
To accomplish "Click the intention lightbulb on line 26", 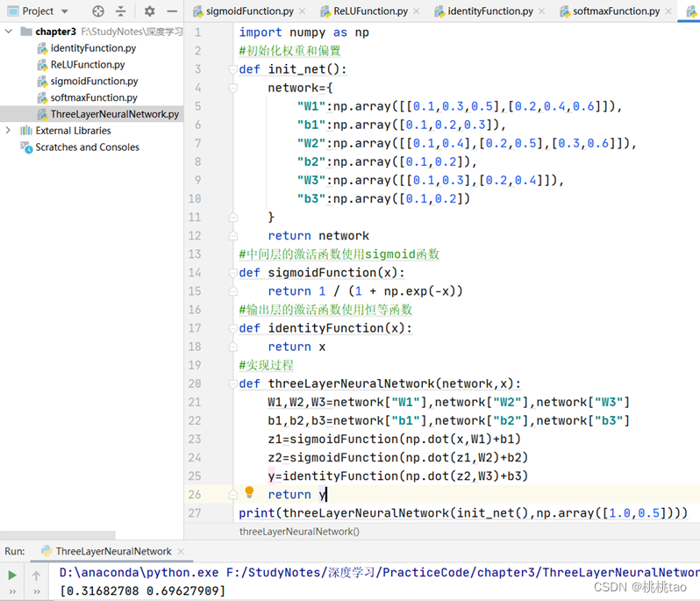I will point(249,493).
